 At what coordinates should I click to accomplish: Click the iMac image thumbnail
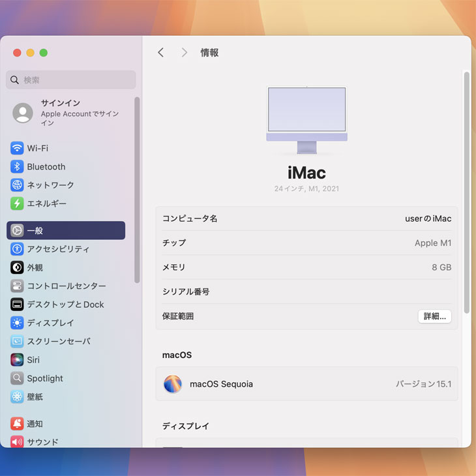pyautogui.click(x=307, y=120)
